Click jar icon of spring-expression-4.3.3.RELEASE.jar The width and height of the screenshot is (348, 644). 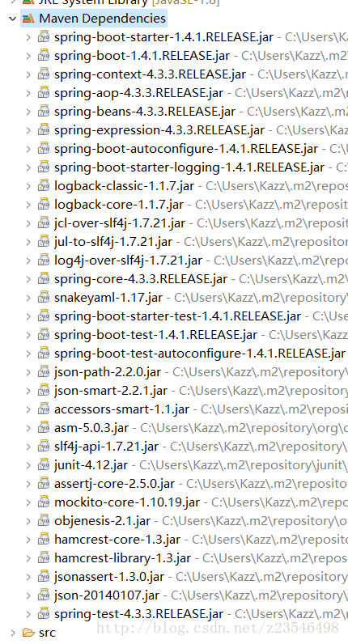pos(44,130)
